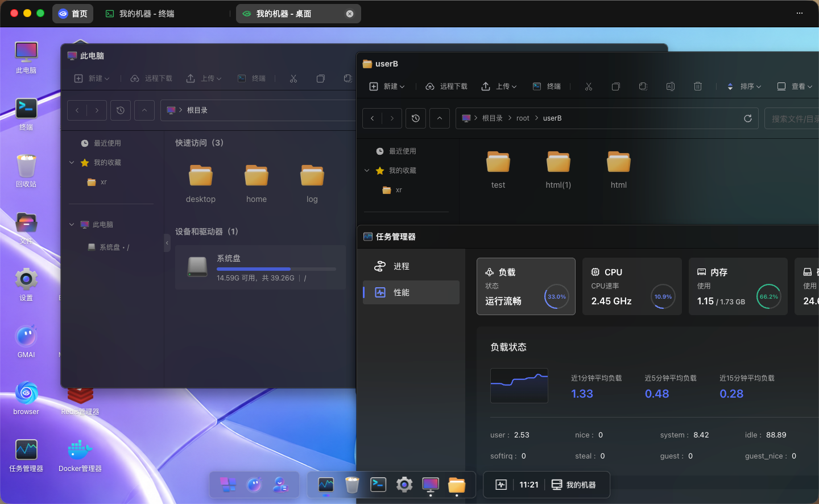Go up one level in userB window
The width and height of the screenshot is (819, 504).
coord(440,118)
